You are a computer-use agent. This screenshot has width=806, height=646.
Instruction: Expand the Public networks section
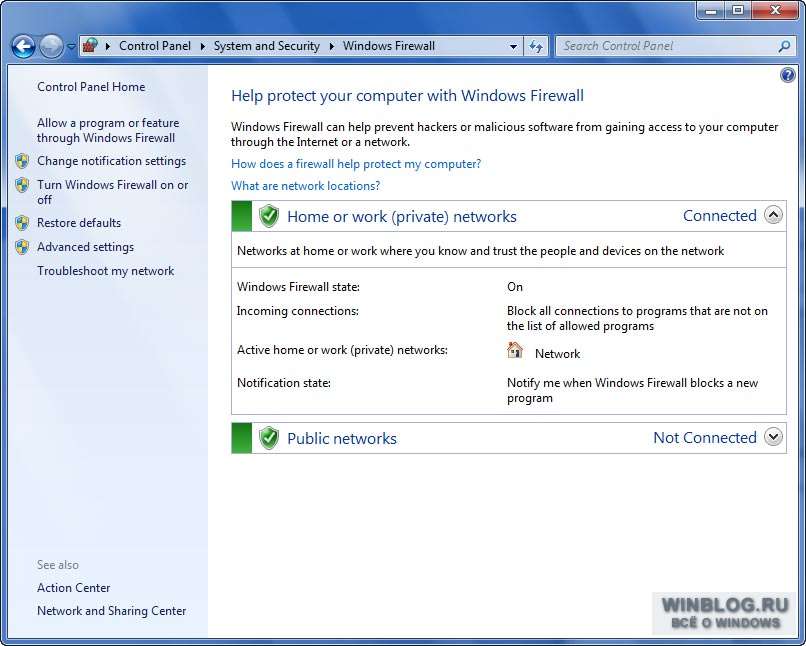773,437
